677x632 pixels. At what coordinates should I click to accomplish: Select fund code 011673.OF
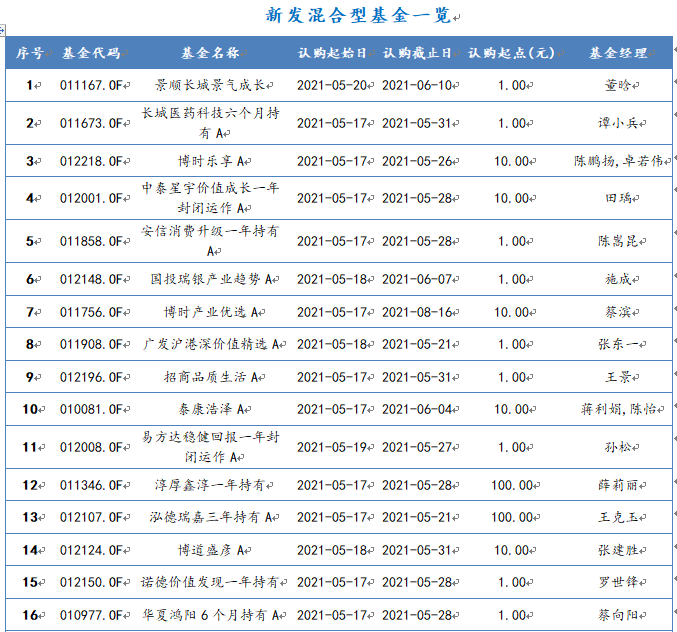point(92,123)
